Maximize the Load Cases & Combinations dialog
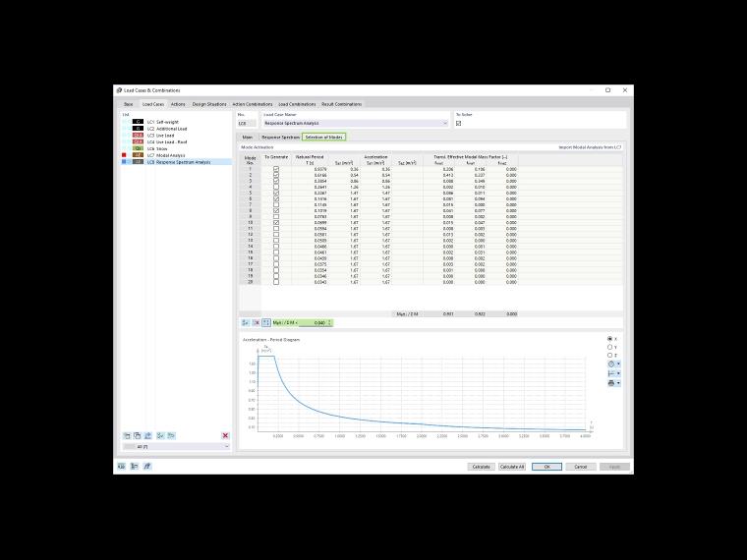This screenshot has width=747, height=560. (607, 90)
